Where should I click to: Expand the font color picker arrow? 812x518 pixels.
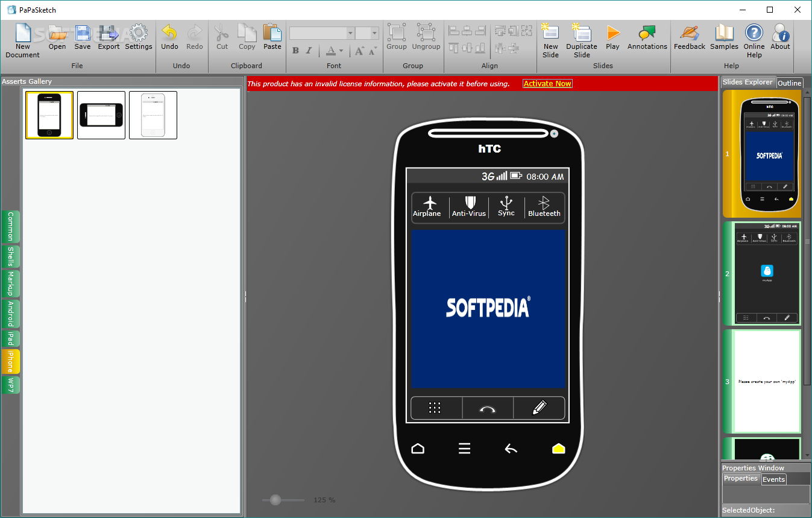341,51
